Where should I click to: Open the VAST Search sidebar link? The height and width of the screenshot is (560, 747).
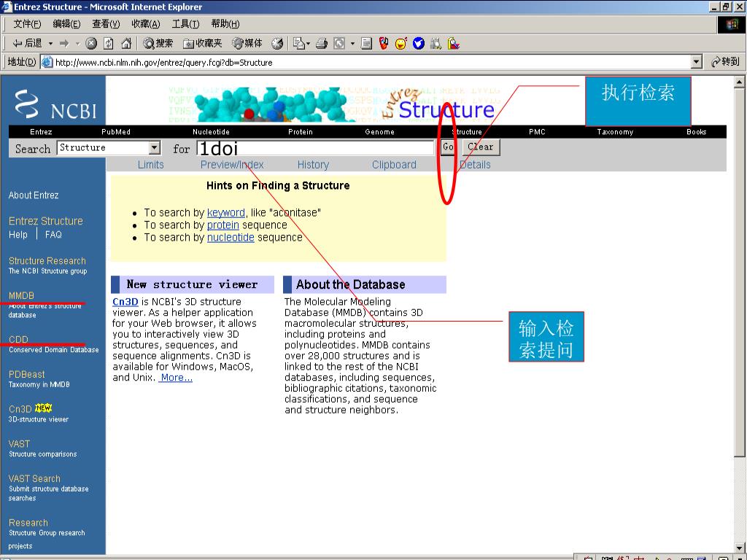[x=34, y=478]
